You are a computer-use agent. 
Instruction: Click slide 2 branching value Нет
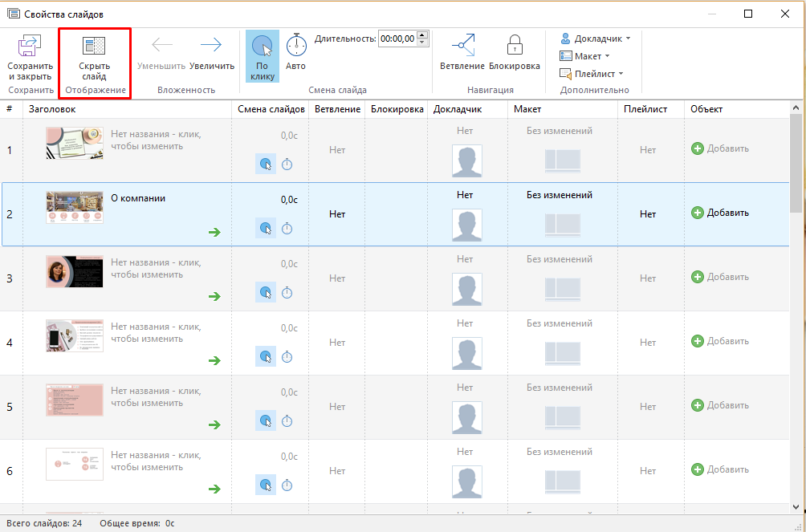(x=337, y=214)
